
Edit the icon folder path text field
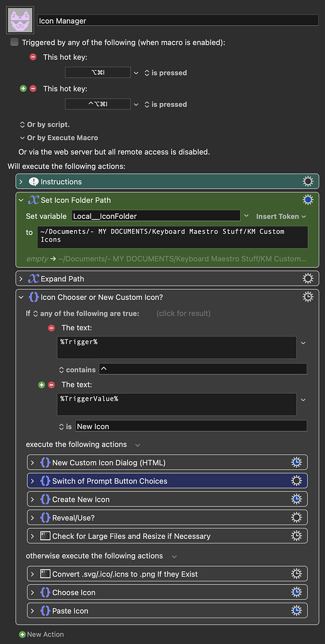pyautogui.click(x=173, y=237)
